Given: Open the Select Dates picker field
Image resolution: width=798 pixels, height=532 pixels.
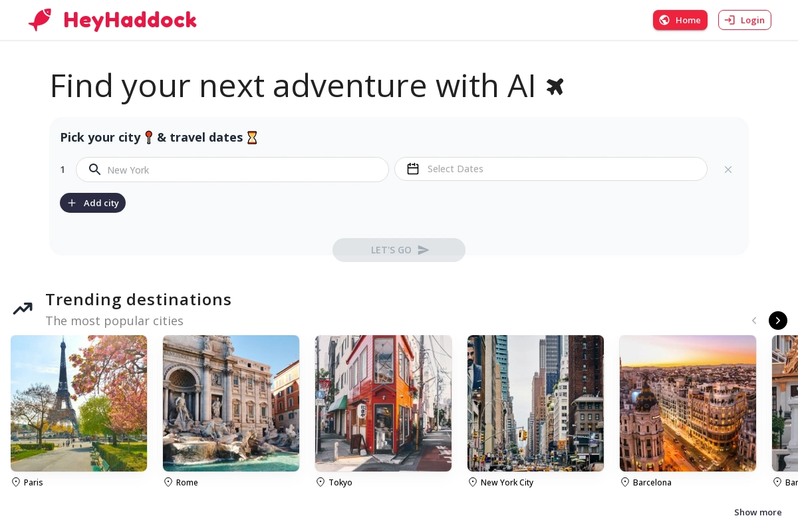Looking at the screenshot, I should pos(551,169).
